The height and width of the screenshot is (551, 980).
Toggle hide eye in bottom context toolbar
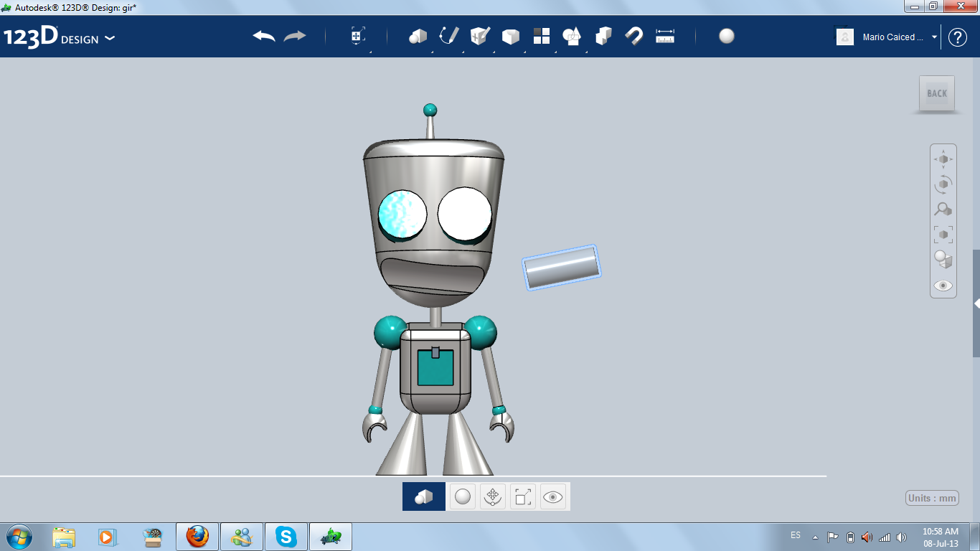[x=553, y=496]
